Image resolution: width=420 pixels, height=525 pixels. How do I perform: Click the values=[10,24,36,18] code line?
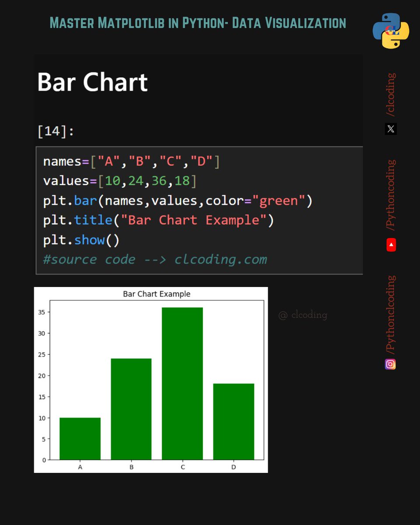click(120, 181)
